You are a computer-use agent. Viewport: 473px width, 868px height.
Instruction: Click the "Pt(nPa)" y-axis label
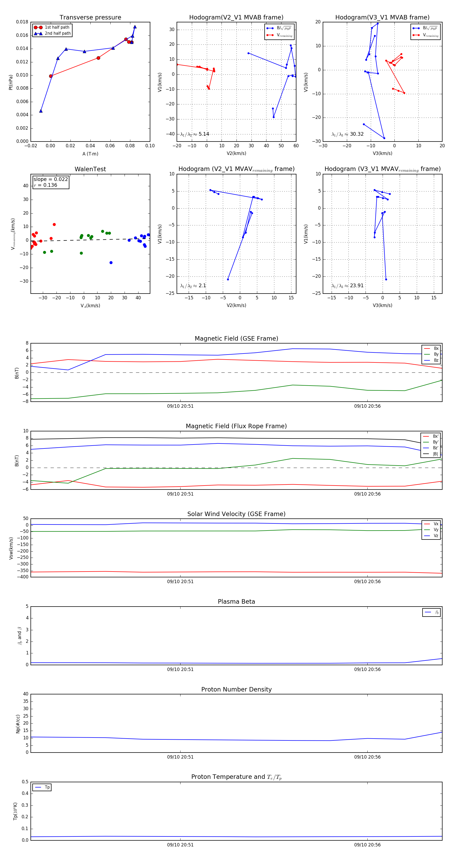11,82
